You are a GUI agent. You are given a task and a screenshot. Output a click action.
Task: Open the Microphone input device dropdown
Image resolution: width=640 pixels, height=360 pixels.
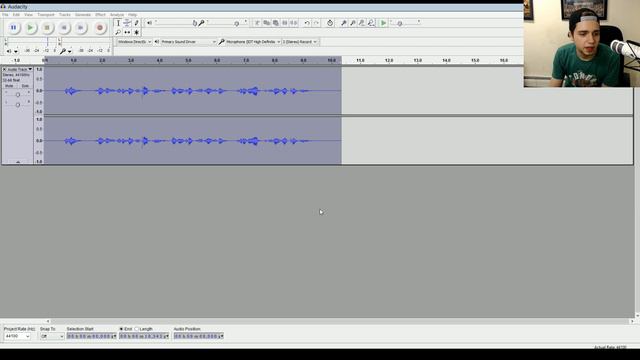pyautogui.click(x=253, y=42)
